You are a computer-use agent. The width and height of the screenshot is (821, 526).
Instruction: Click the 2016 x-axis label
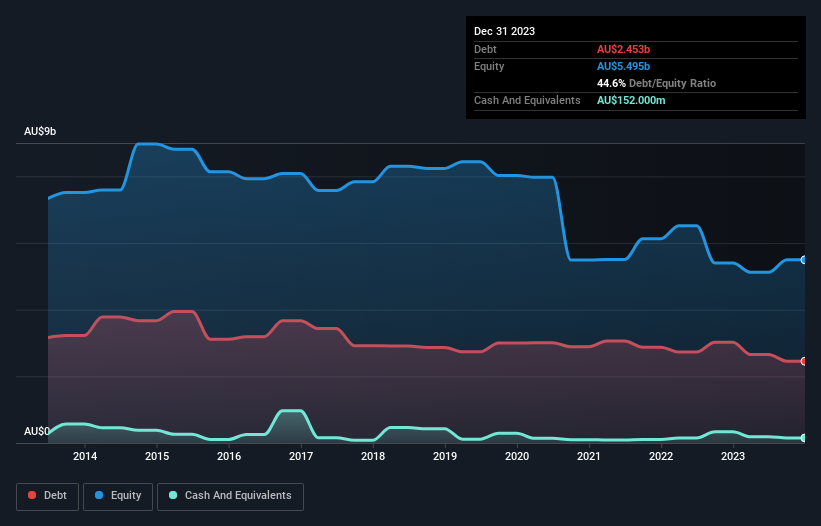click(229, 456)
